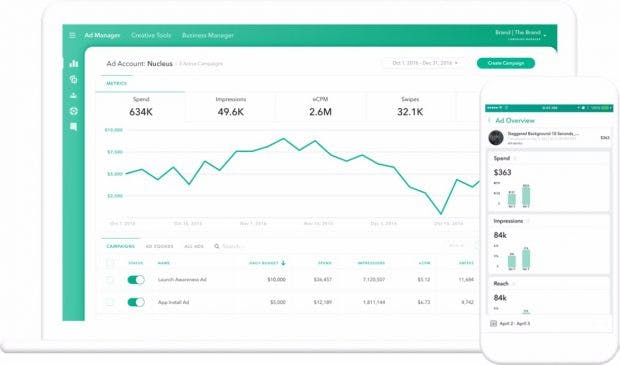Open the Business Manager menu

point(208,35)
